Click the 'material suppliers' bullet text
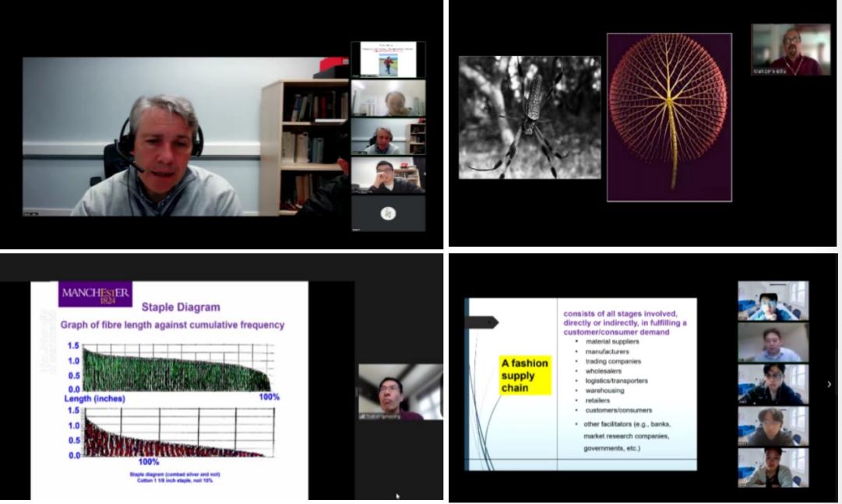This screenshot has width=842, height=504. pos(611,341)
